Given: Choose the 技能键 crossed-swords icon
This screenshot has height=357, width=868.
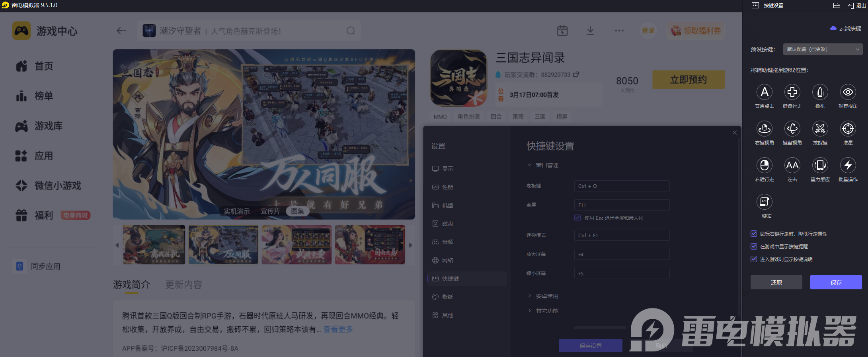Looking at the screenshot, I should [820, 129].
